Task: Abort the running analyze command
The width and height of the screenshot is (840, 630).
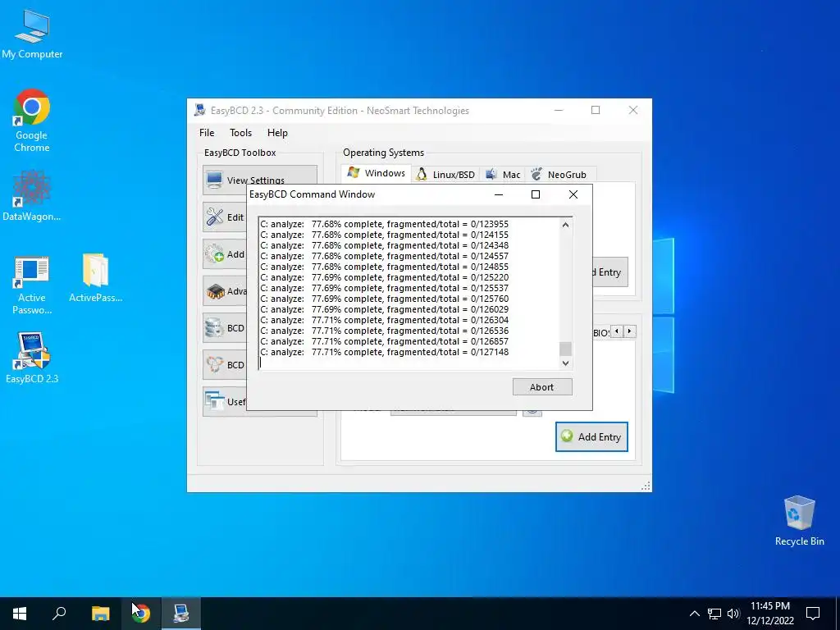Action: click(x=542, y=387)
